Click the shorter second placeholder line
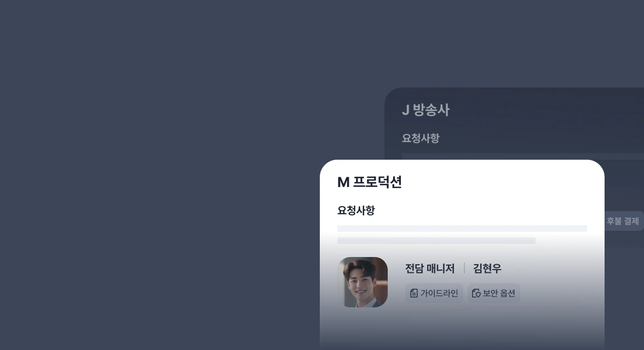The width and height of the screenshot is (644, 350). point(436,241)
